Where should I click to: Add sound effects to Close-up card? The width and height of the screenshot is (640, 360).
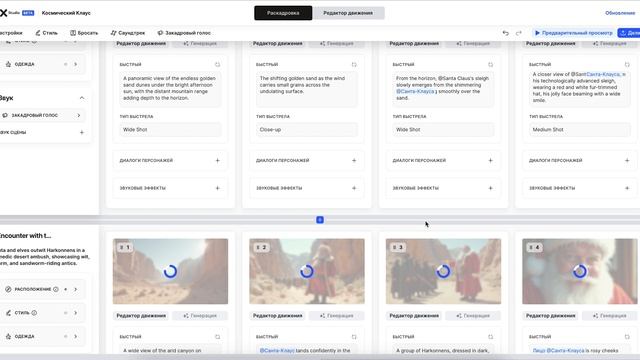(x=354, y=188)
